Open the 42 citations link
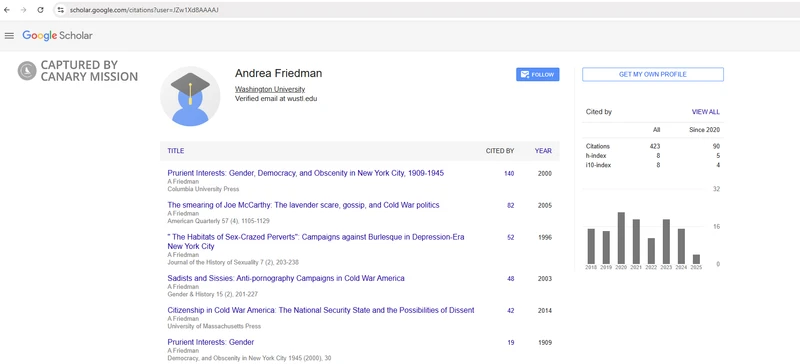This screenshot has width=800, height=364. [x=511, y=310]
